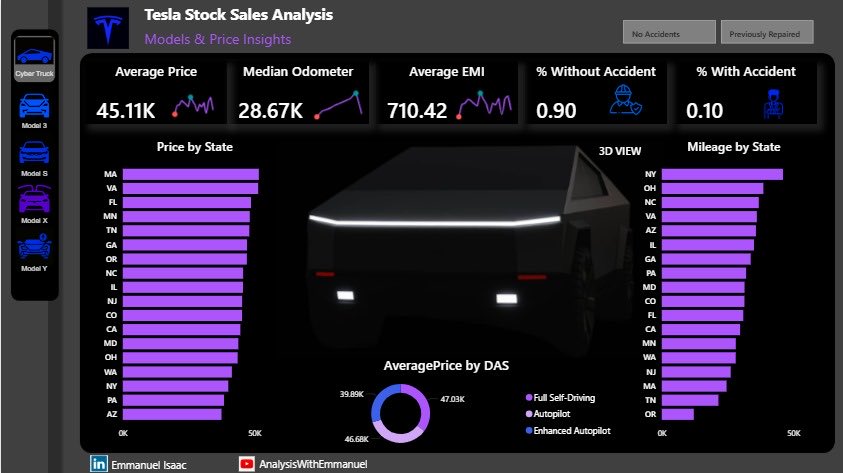This screenshot has width=843, height=473.
Task: Click the 39.89K donut label
Action: (x=352, y=394)
